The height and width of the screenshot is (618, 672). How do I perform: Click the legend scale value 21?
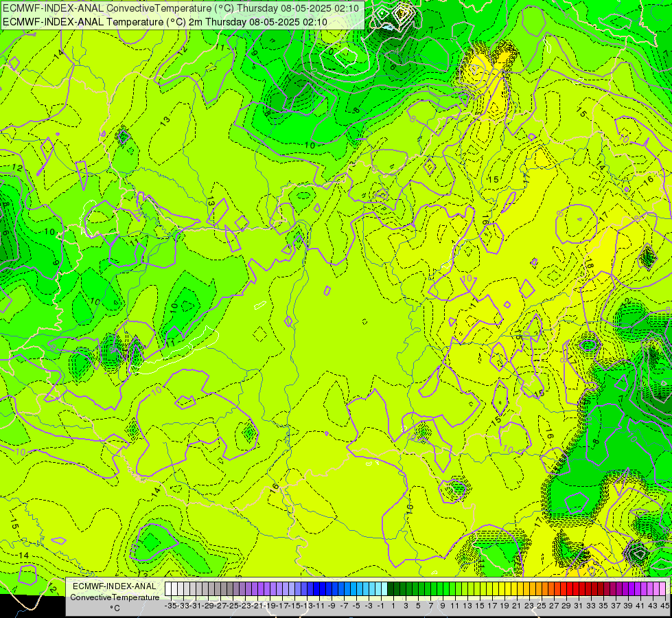(x=517, y=606)
